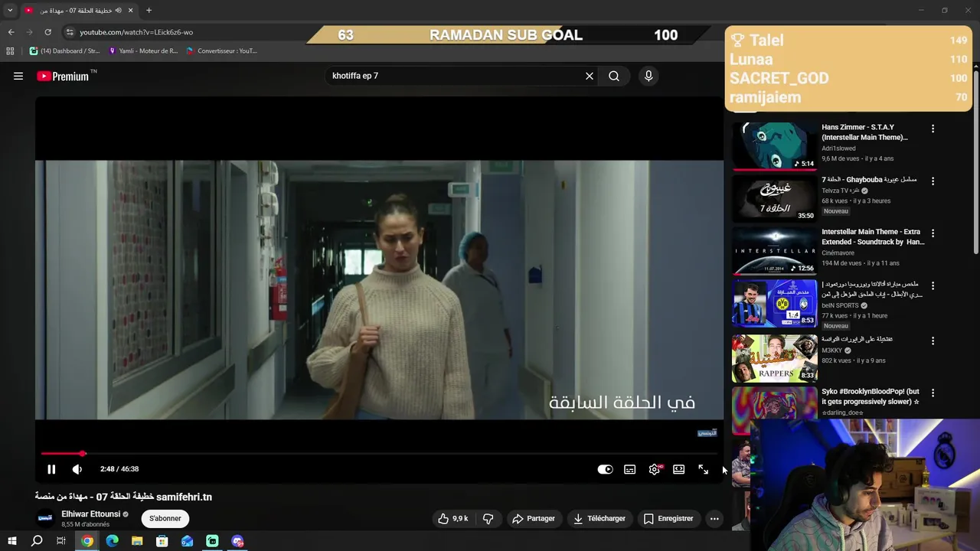Open Hans Zimmer S.T.A.Y video thumbnail
Screen dimensions: 980x551
(775, 146)
